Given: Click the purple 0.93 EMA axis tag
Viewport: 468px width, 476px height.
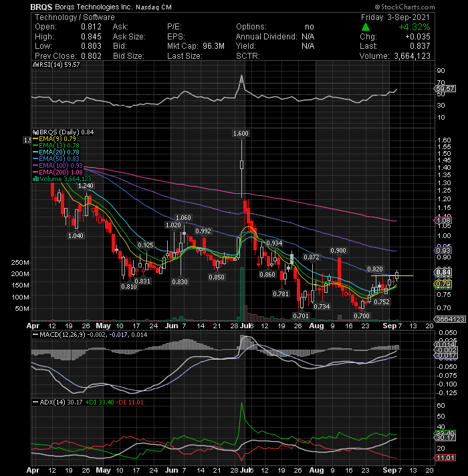Looking at the screenshot, I should 443,251.
